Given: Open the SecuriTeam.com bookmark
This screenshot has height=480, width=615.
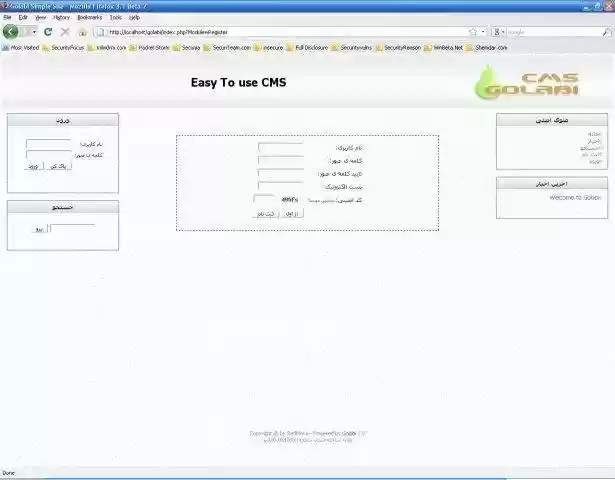Looking at the screenshot, I should click(x=227, y=47).
